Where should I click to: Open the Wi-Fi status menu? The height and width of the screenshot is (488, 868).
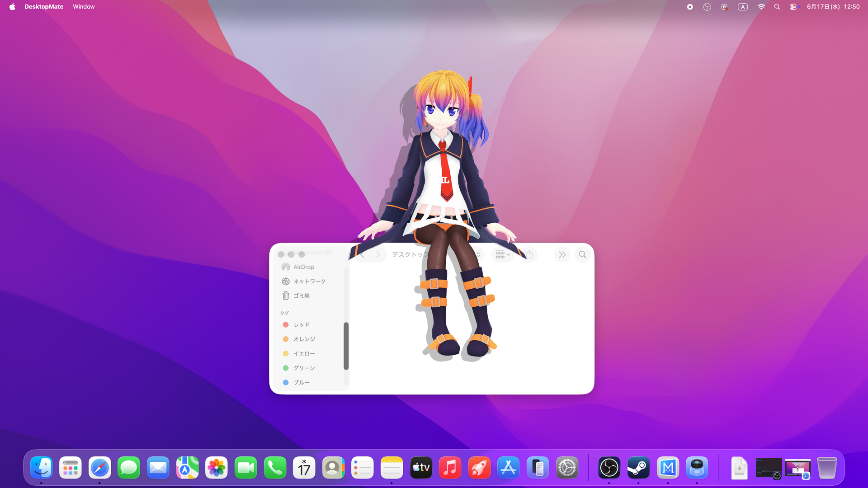click(761, 7)
